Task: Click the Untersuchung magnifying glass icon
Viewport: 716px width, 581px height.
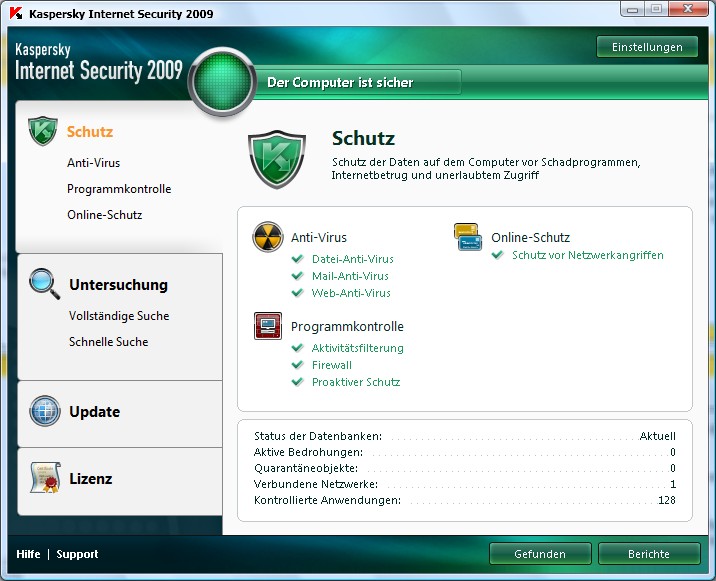Action: click(x=44, y=284)
